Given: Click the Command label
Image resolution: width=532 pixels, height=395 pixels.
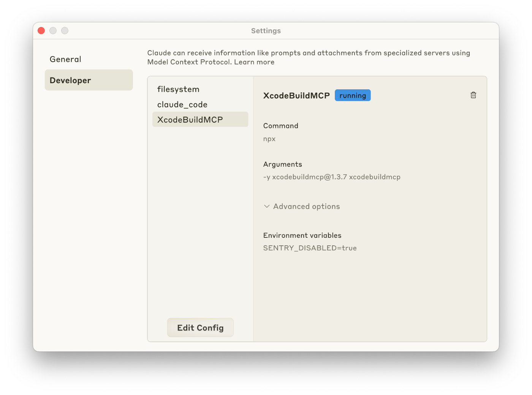Looking at the screenshot, I should coord(281,126).
